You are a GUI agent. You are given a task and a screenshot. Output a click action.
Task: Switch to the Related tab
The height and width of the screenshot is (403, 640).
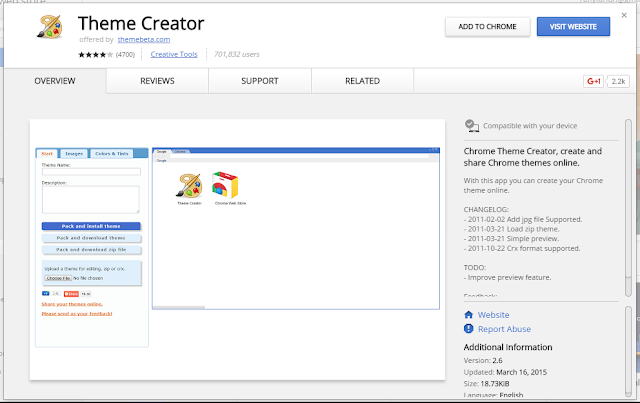[x=362, y=81]
